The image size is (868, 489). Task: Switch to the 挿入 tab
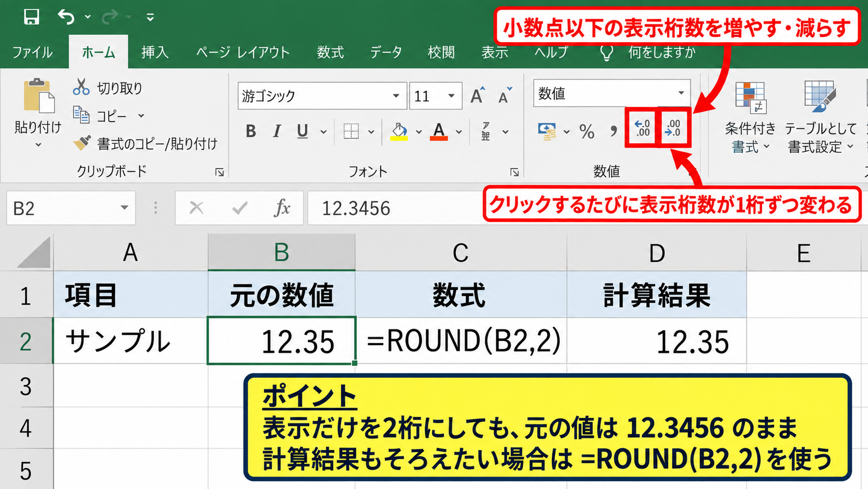tap(155, 52)
